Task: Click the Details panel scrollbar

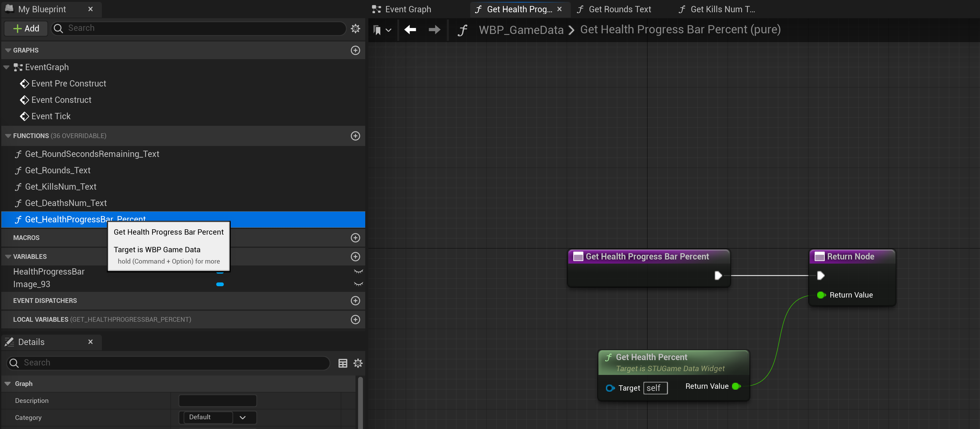Action: [x=360, y=402]
